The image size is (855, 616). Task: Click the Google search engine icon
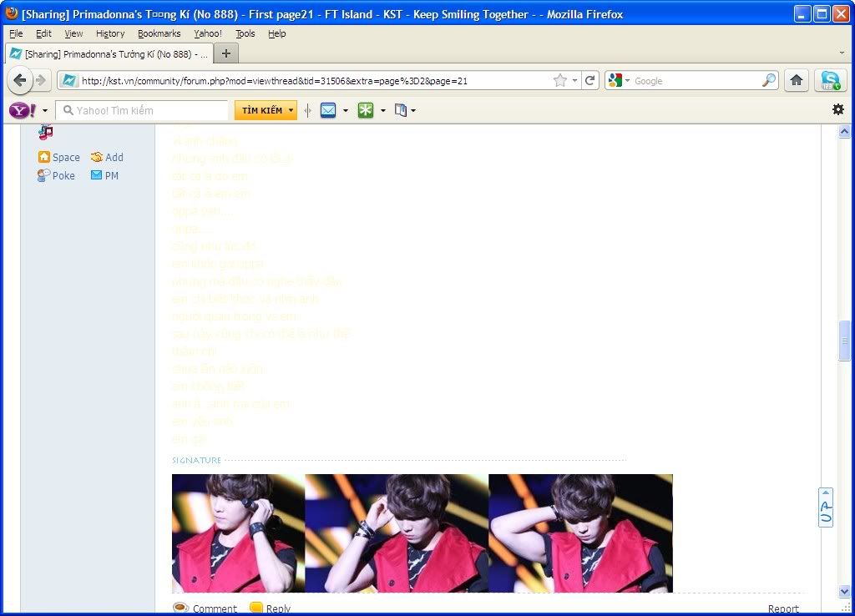click(x=615, y=81)
